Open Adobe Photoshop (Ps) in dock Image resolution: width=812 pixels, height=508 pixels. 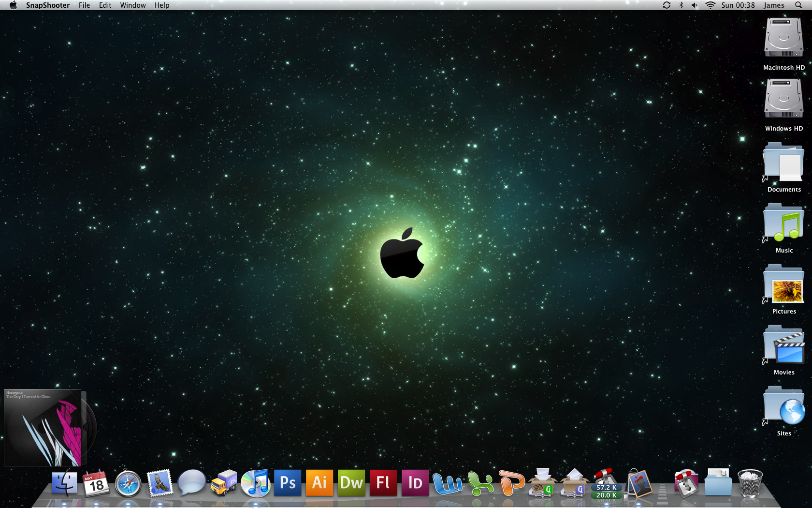288,483
